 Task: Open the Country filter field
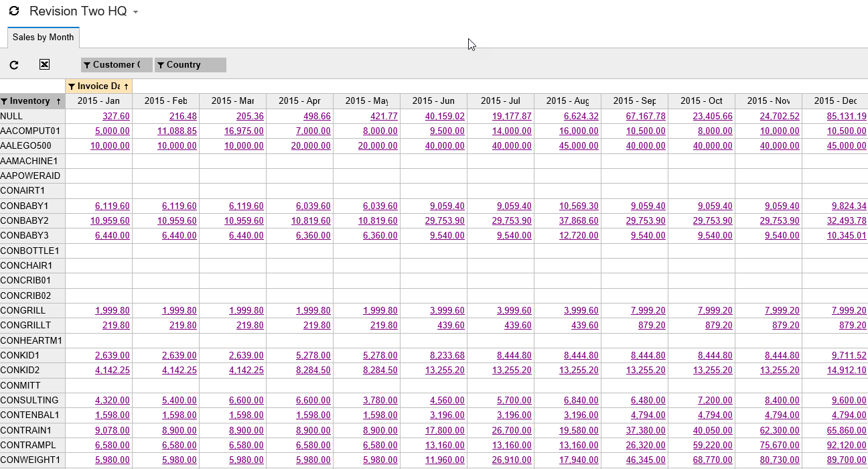(190, 65)
